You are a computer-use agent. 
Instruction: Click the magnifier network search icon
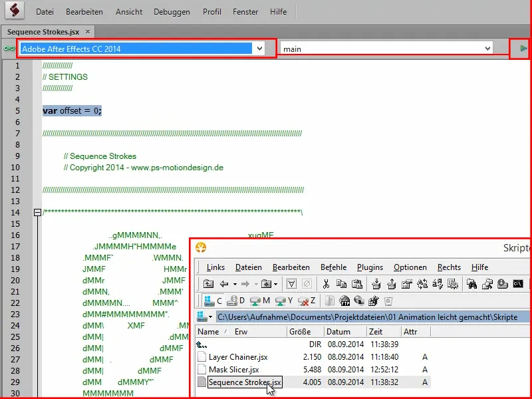tap(487, 284)
